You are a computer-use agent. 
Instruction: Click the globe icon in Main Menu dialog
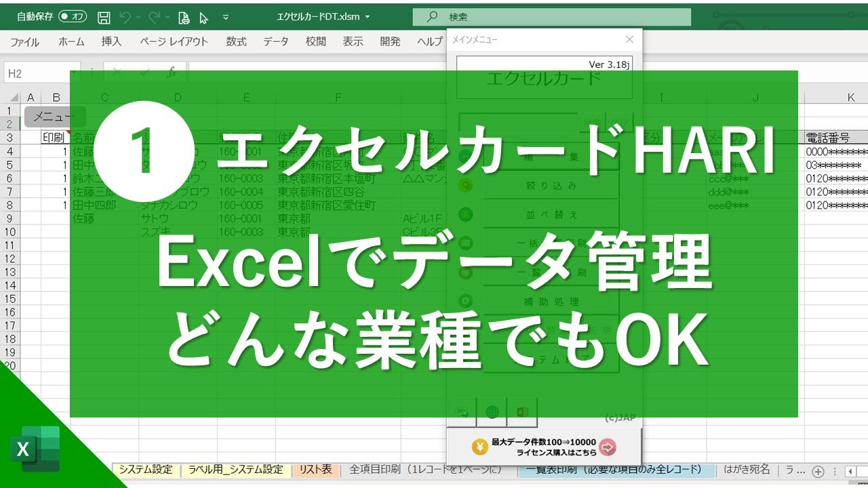click(x=492, y=412)
